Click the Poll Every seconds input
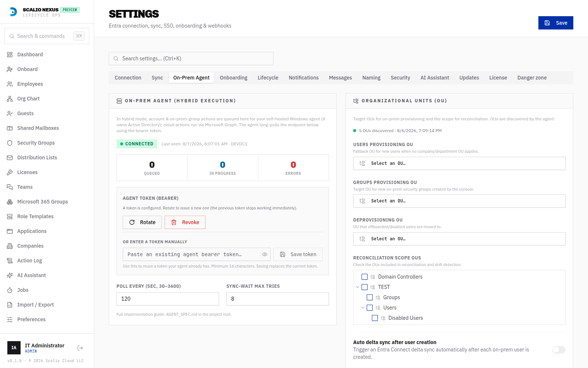The width and height of the screenshot is (588, 368). click(x=168, y=299)
